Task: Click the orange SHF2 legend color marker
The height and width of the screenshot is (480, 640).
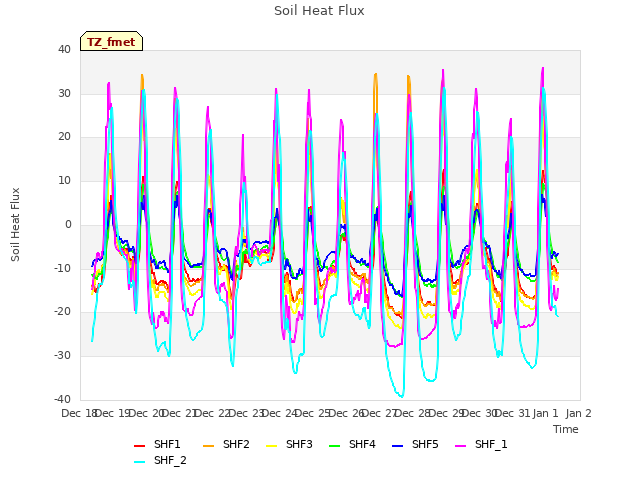Action: 209,446
